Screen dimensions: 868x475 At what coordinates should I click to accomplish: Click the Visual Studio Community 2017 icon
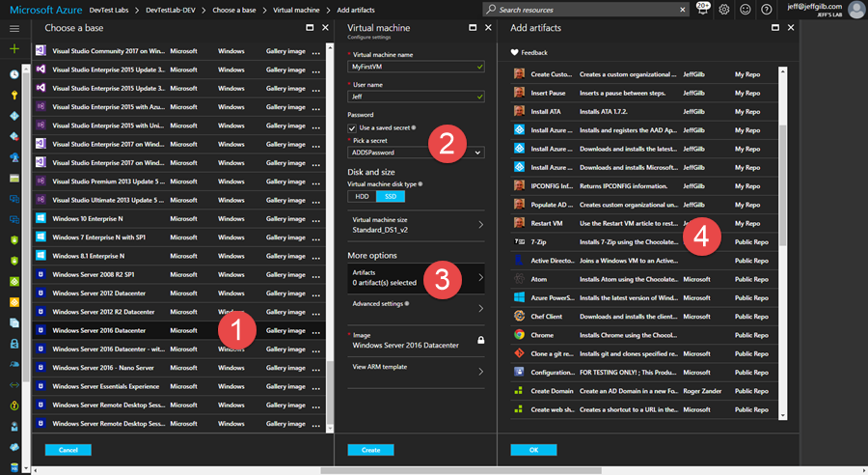[x=41, y=50]
